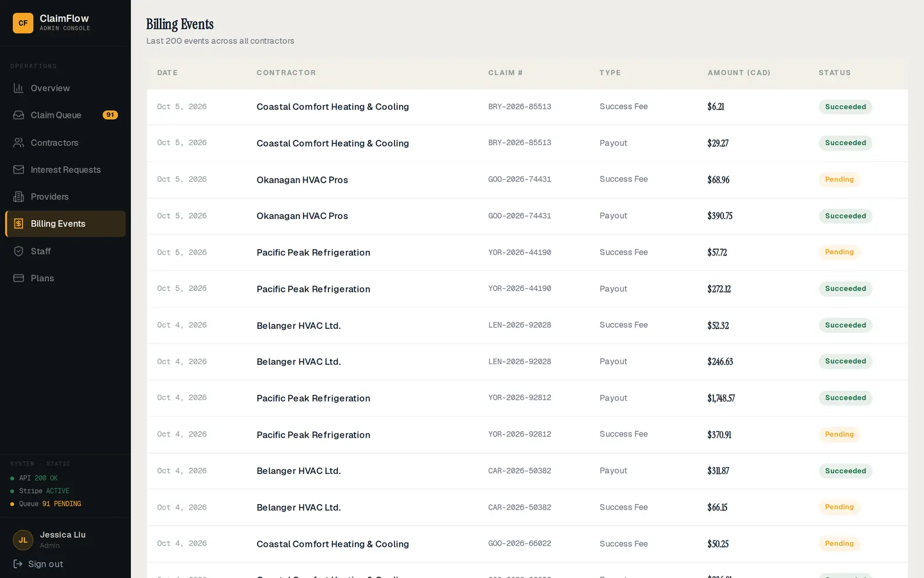Click the Claim Queue 91 badge
924x578 pixels.
point(110,115)
